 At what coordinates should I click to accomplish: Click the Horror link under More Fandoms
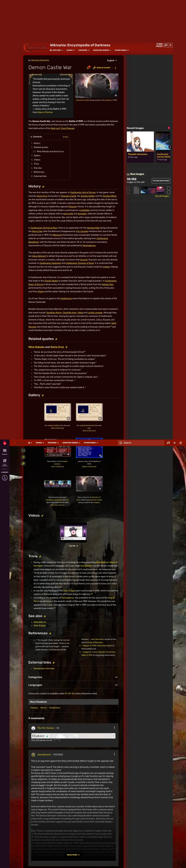44,708
